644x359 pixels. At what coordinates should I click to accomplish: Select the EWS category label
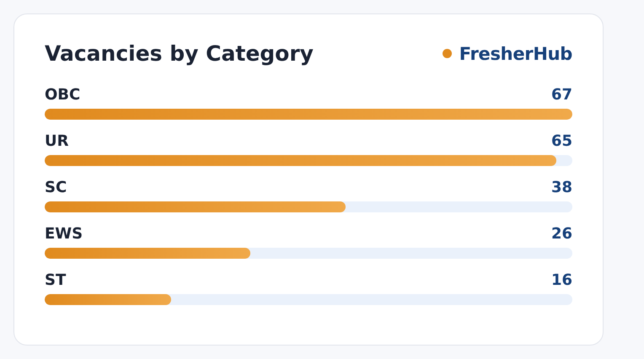(64, 233)
